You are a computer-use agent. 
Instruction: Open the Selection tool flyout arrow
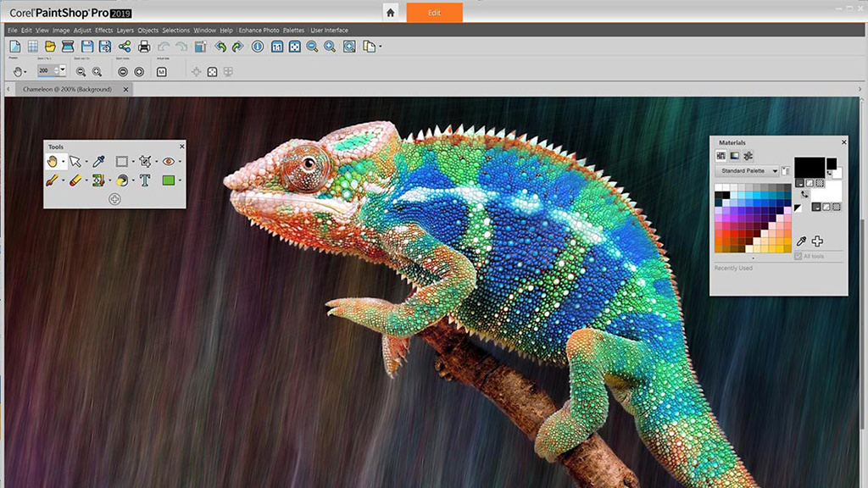[x=134, y=161]
